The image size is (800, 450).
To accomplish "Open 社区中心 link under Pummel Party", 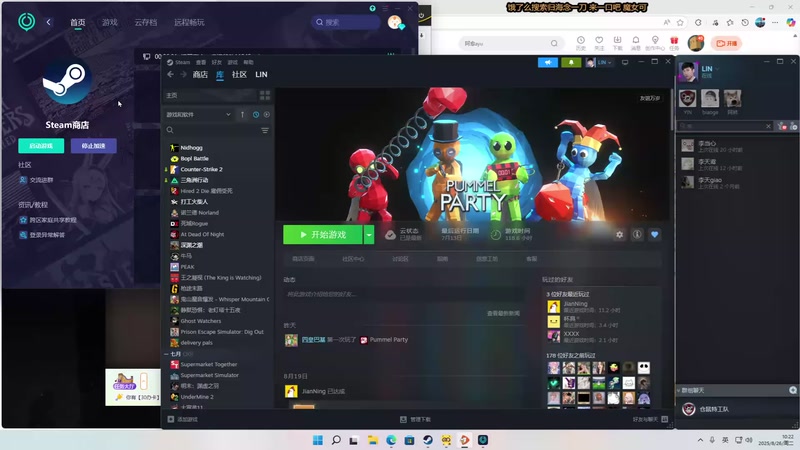I will [x=353, y=259].
